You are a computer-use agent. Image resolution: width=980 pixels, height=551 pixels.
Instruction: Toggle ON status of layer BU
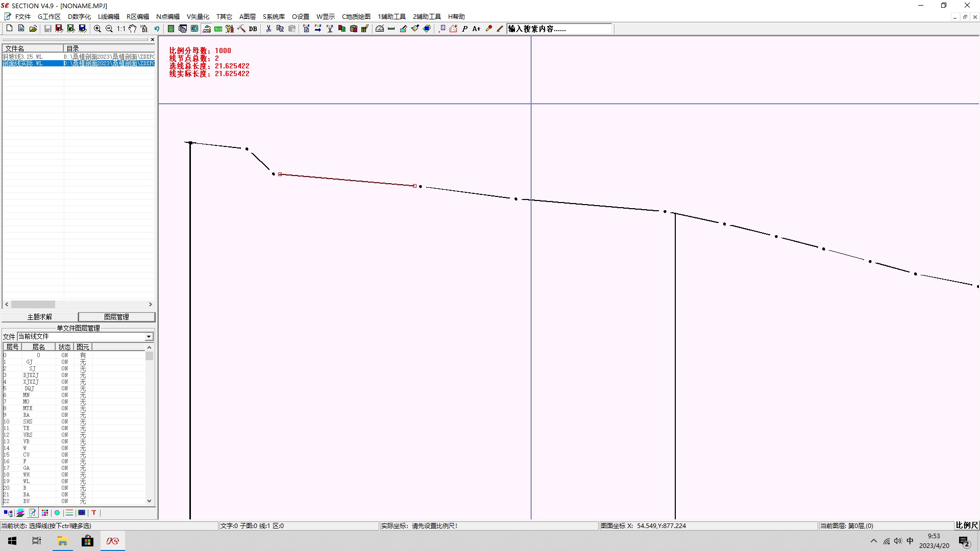point(65,501)
